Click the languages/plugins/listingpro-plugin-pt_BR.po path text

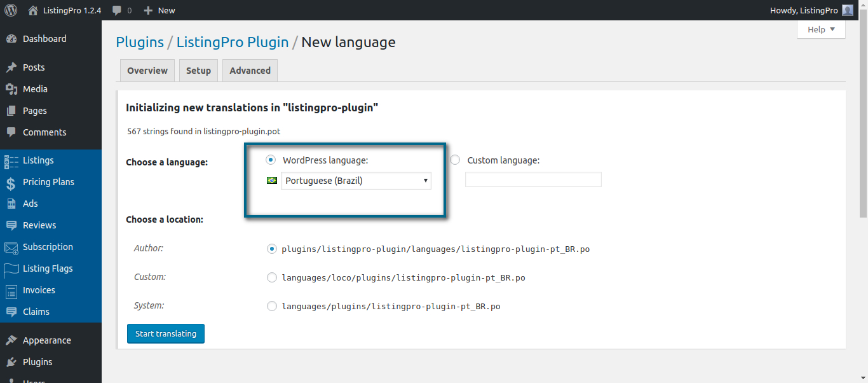pos(391,307)
